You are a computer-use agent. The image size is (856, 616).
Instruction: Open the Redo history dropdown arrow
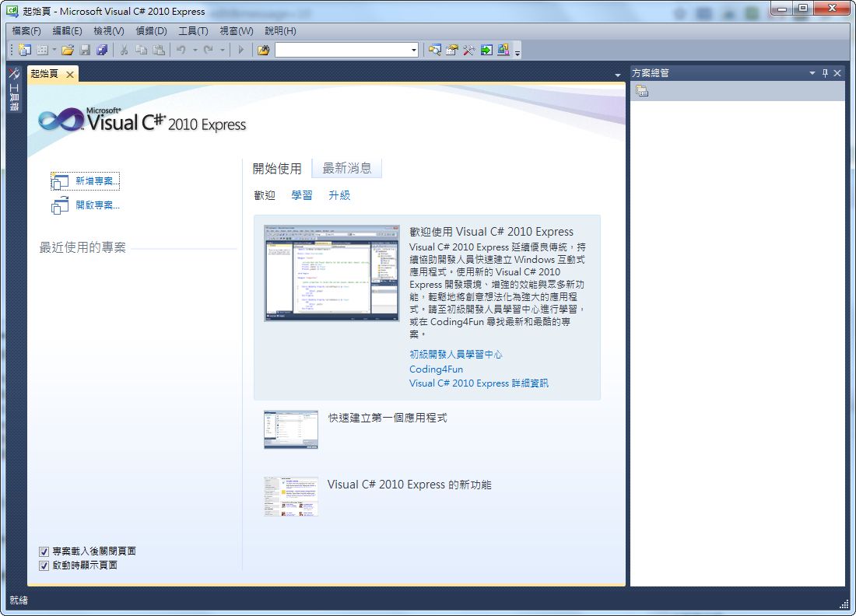click(x=223, y=51)
